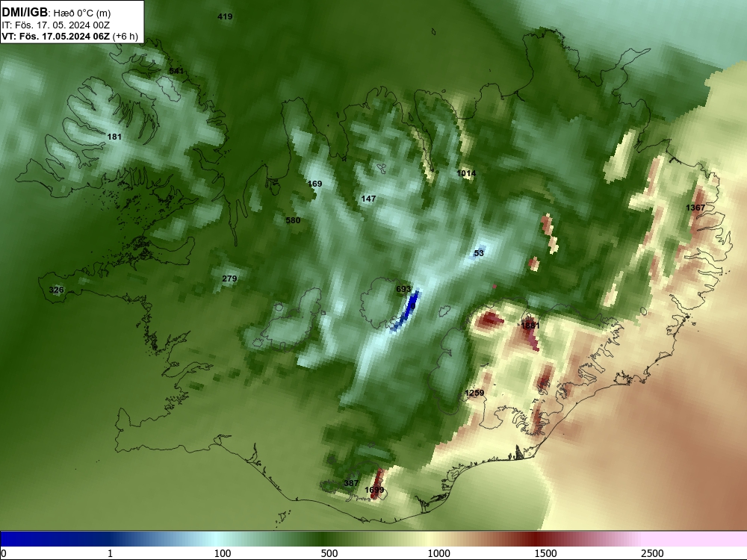
Task: Click the legend label 100
Action: [x=223, y=553]
